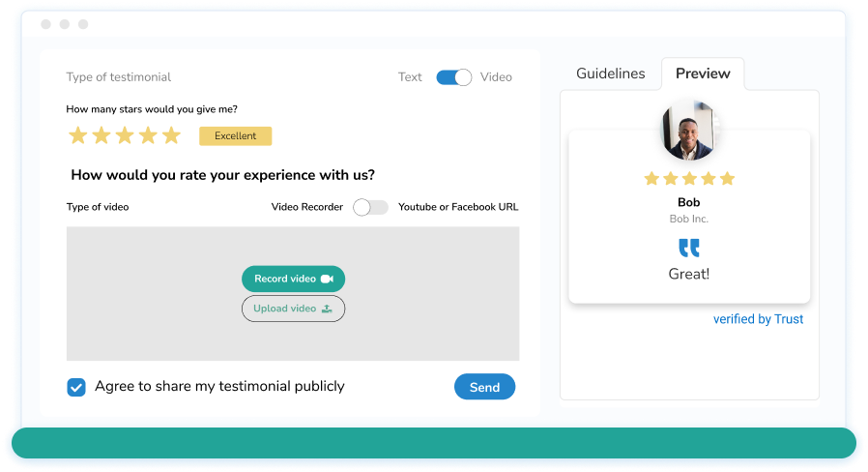Click the Upload video button
The height and width of the screenshot is (472, 868).
pyautogui.click(x=294, y=309)
